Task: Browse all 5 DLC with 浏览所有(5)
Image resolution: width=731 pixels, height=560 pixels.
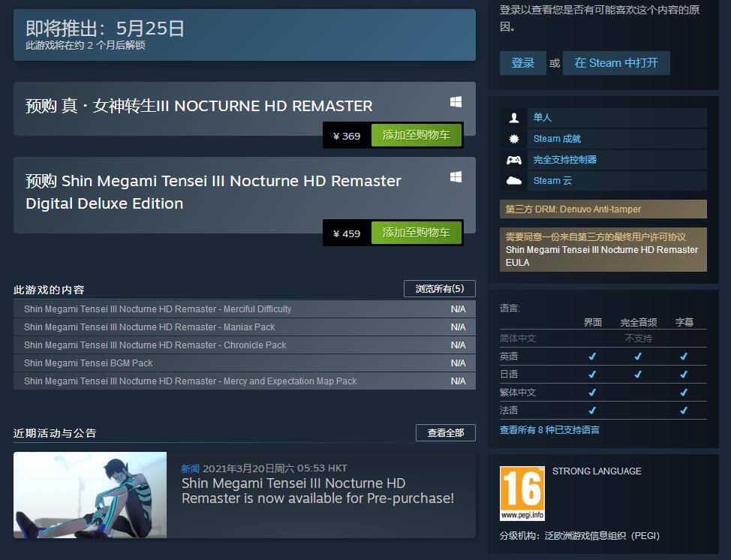Action: pos(440,288)
